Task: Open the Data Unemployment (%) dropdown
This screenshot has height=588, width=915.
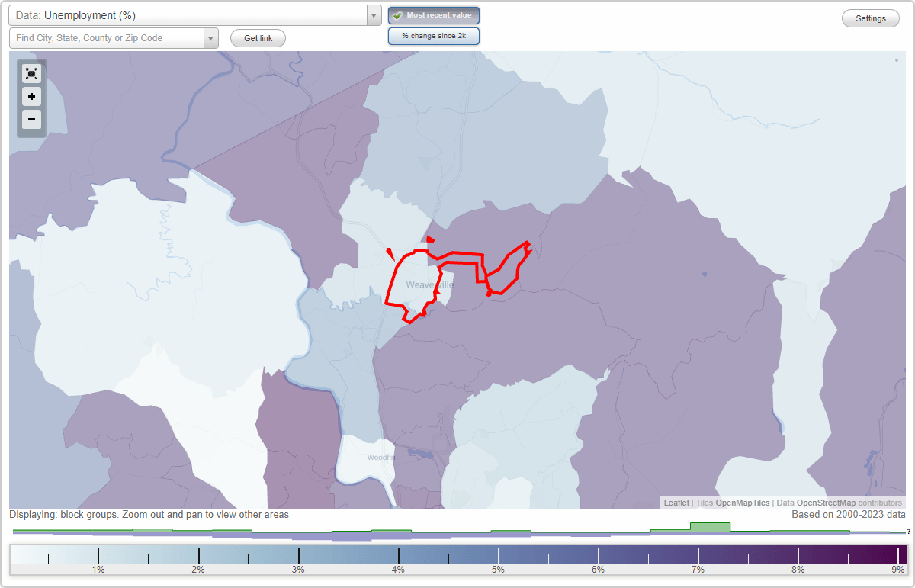Action: pos(195,15)
